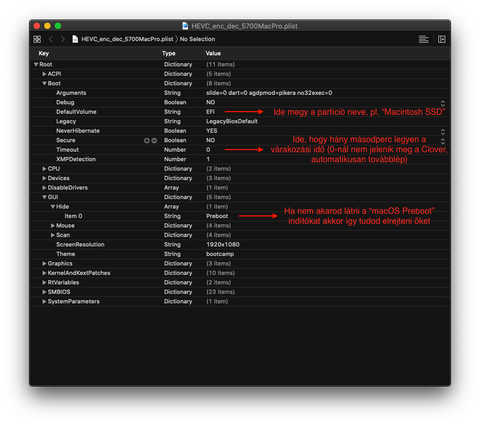Click (23 items) value of SMBIOS
This screenshot has width=480, height=425.
tap(220, 292)
